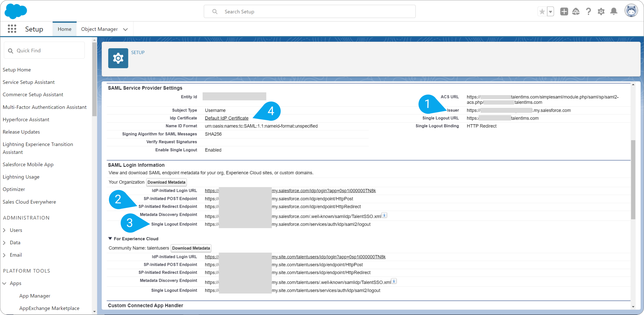This screenshot has width=644, height=315.
Task: Select the HttpRedirect org endpoint URL
Action: pyautogui.click(x=283, y=207)
